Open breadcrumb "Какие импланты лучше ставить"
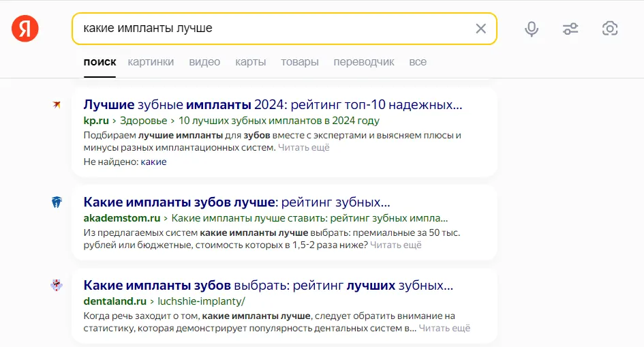This screenshot has height=347, width=644. [309, 218]
